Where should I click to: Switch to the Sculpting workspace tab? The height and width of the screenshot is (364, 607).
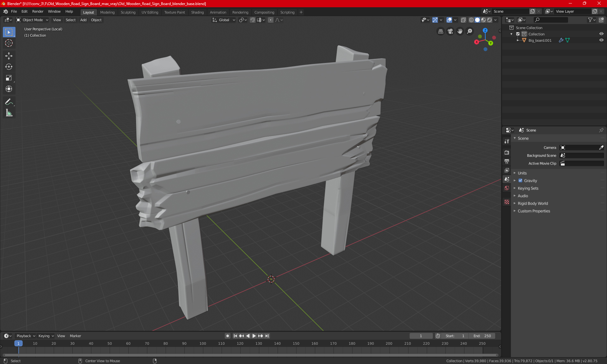pyautogui.click(x=128, y=12)
